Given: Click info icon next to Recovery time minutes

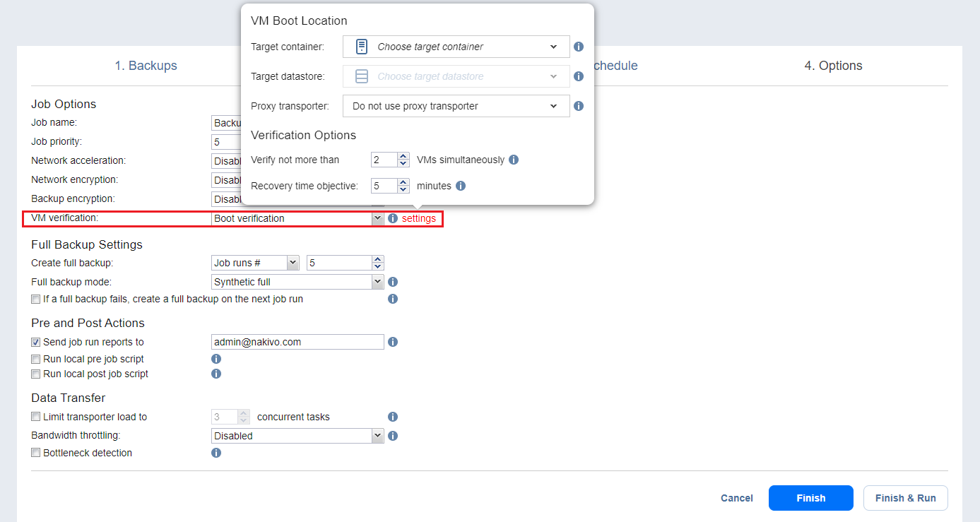Looking at the screenshot, I should (461, 186).
